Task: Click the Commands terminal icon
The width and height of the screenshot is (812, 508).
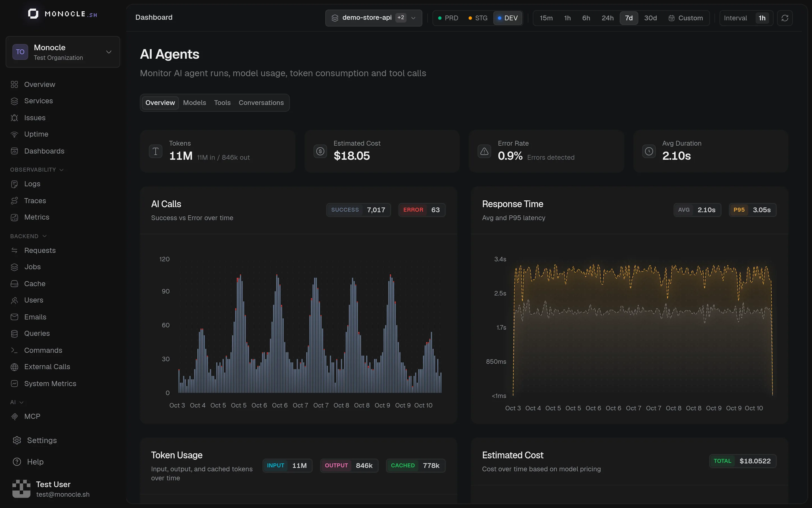Action: (x=14, y=350)
